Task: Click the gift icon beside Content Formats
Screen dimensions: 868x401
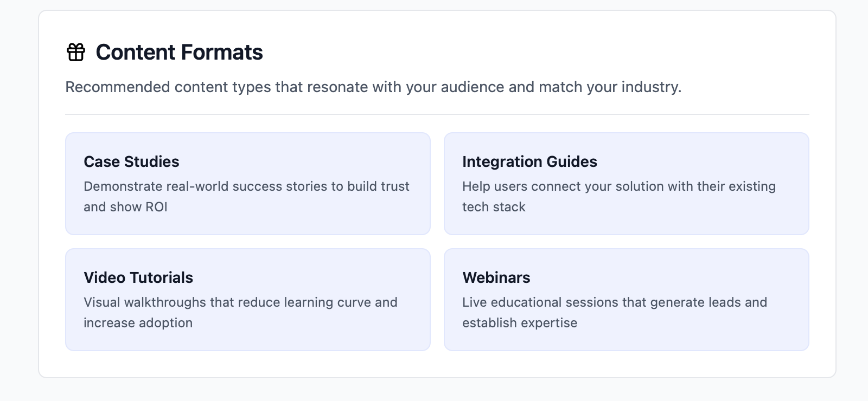Action: (76, 53)
